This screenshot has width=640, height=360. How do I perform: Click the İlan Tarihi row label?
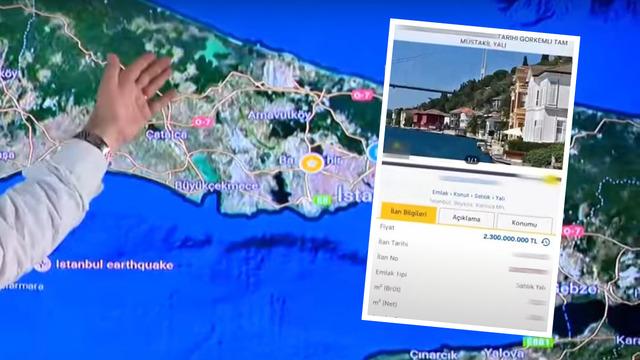[392, 242]
